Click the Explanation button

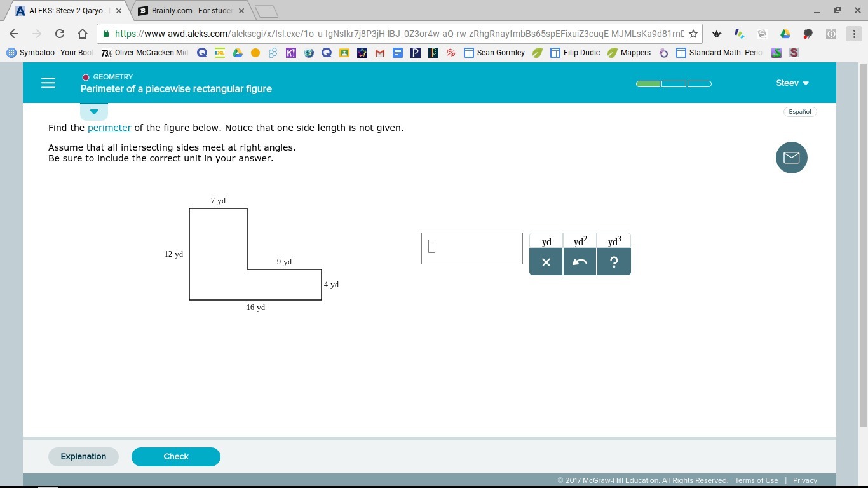coord(83,457)
